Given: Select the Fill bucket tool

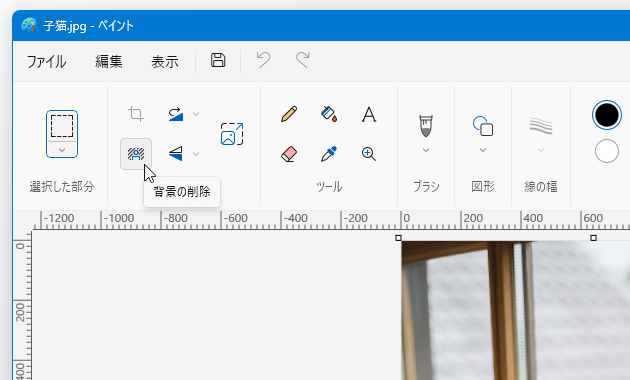Looking at the screenshot, I should click(x=329, y=114).
